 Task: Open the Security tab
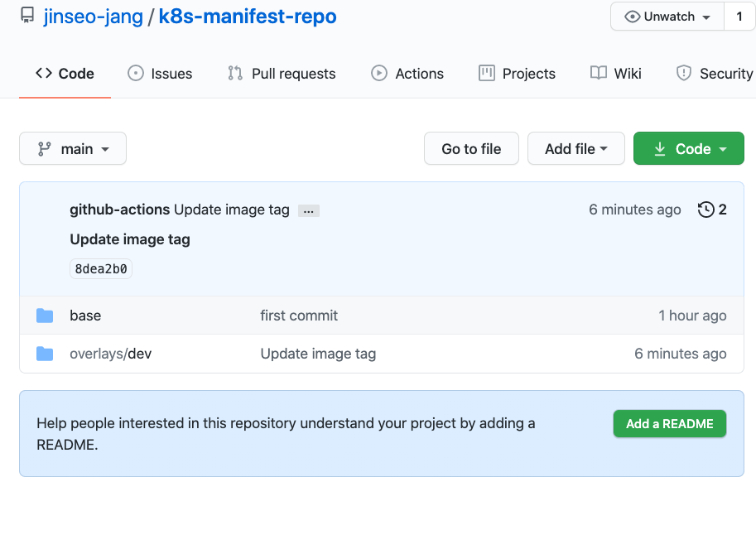(x=715, y=74)
